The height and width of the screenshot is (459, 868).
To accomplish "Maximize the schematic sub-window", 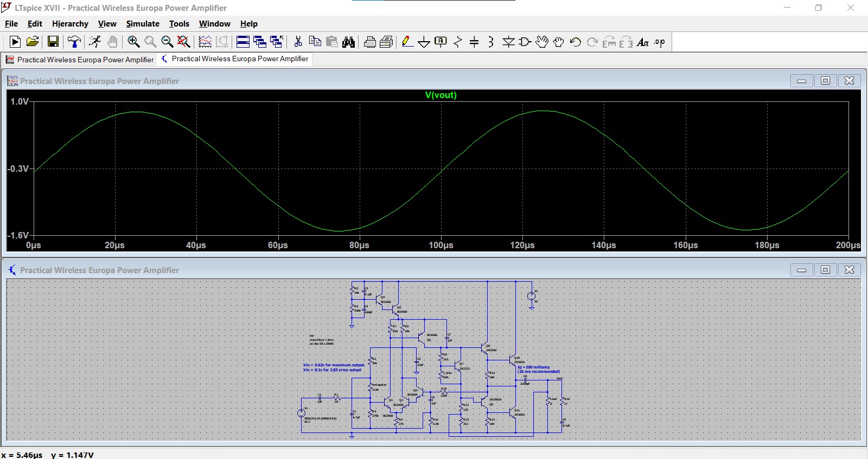I will pyautogui.click(x=825, y=270).
